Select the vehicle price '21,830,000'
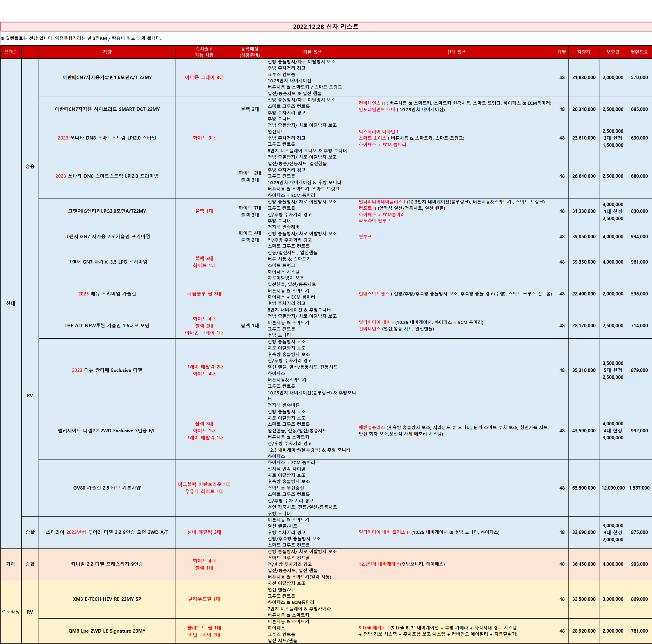Image resolution: width=652 pixels, height=644 pixels. (x=584, y=78)
